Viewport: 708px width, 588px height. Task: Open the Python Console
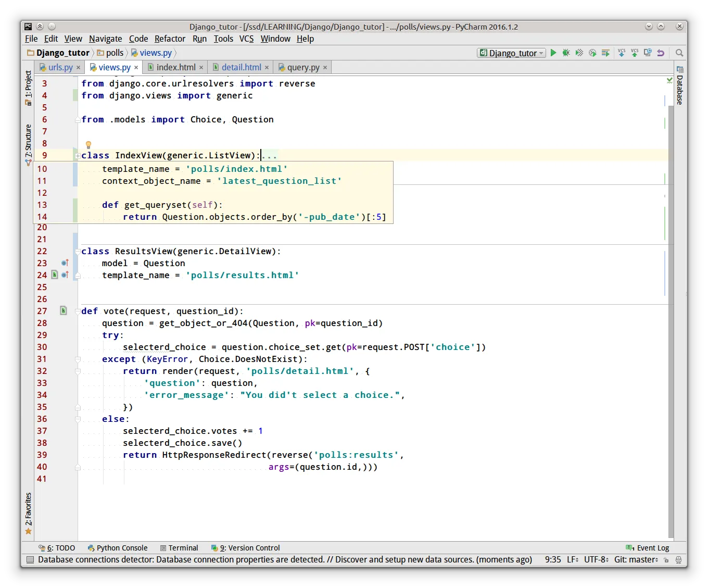pyautogui.click(x=118, y=548)
